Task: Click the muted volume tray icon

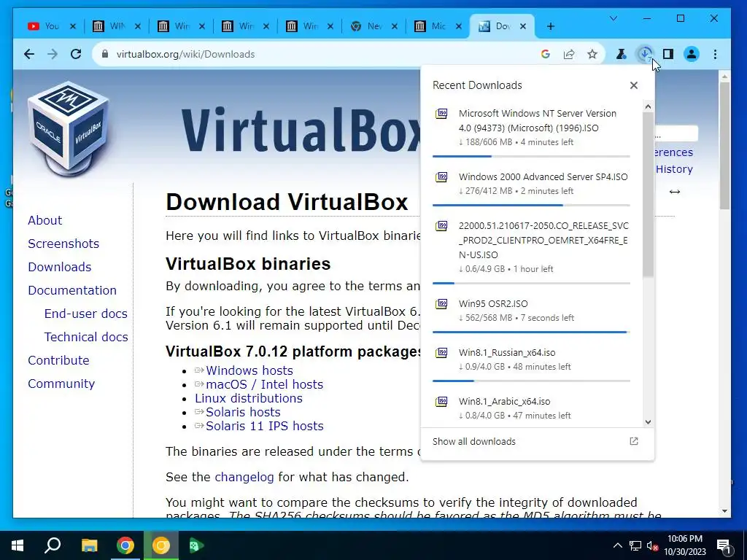Action: point(652,546)
